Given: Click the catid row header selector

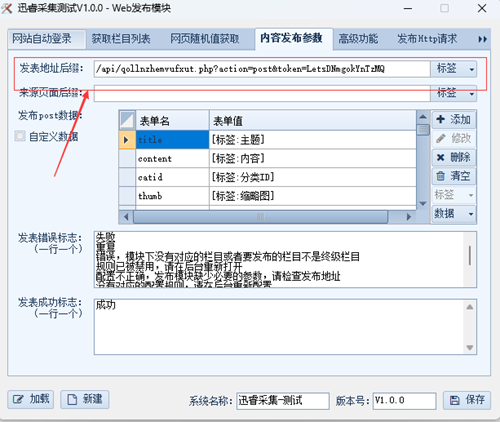Looking at the screenshot, I should coord(127,177).
